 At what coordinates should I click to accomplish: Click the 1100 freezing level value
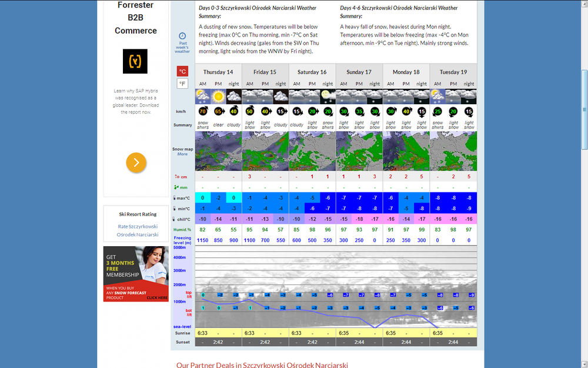(x=249, y=240)
